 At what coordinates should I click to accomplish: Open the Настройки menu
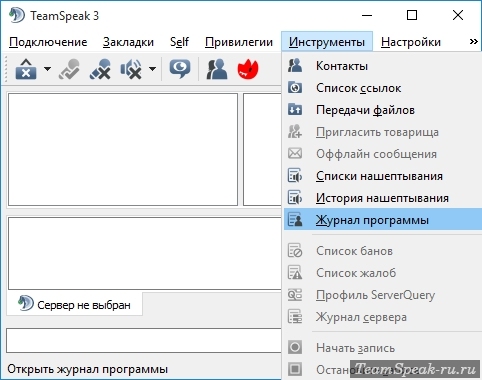[411, 42]
